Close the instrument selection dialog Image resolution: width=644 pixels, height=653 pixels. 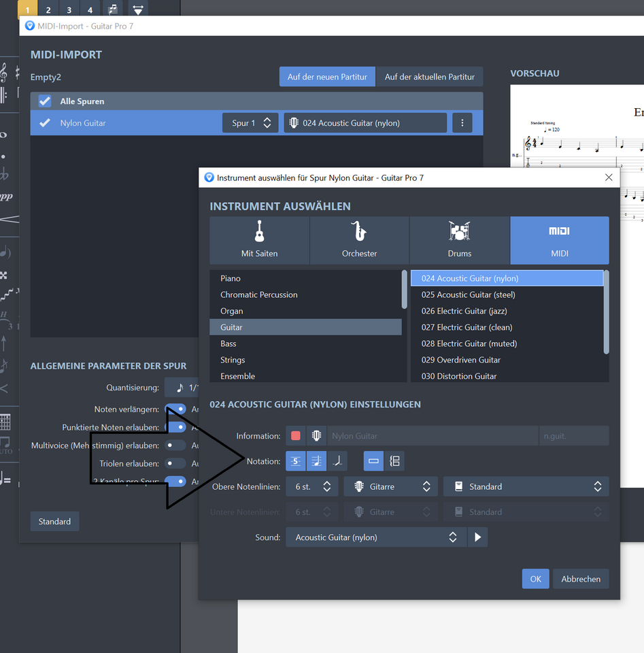pyautogui.click(x=609, y=178)
